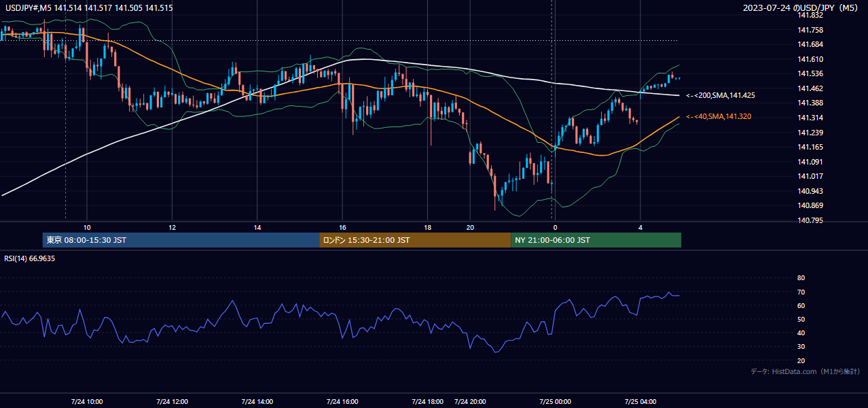This screenshot has width=868, height=408.
Task: Click the '16' hour label under price chart
Action: point(342,227)
